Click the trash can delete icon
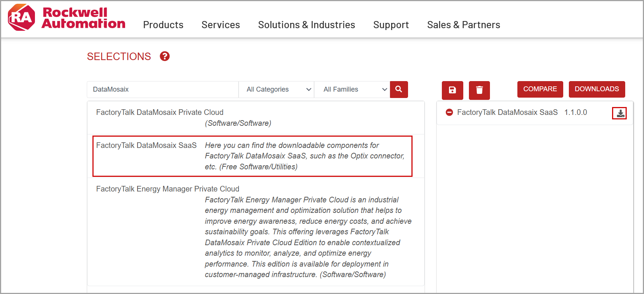644x294 pixels. (x=479, y=90)
